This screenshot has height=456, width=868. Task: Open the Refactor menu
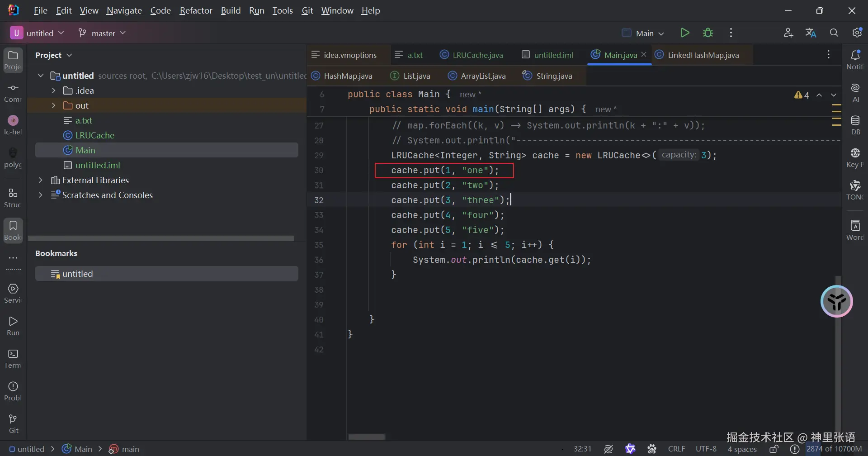tap(195, 10)
